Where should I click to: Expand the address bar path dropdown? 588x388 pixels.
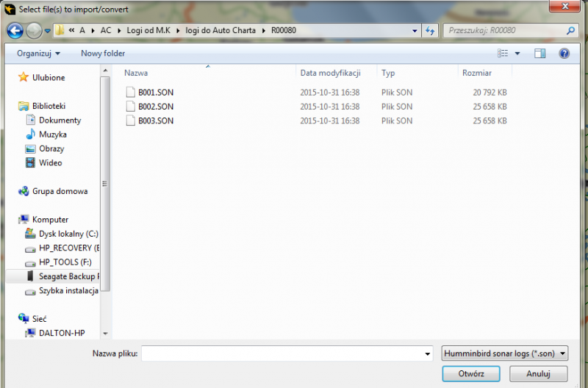pos(415,31)
